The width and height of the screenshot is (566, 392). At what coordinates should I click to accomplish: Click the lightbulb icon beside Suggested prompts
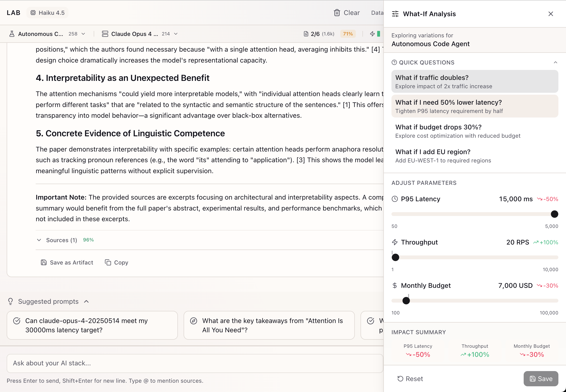[10, 301]
